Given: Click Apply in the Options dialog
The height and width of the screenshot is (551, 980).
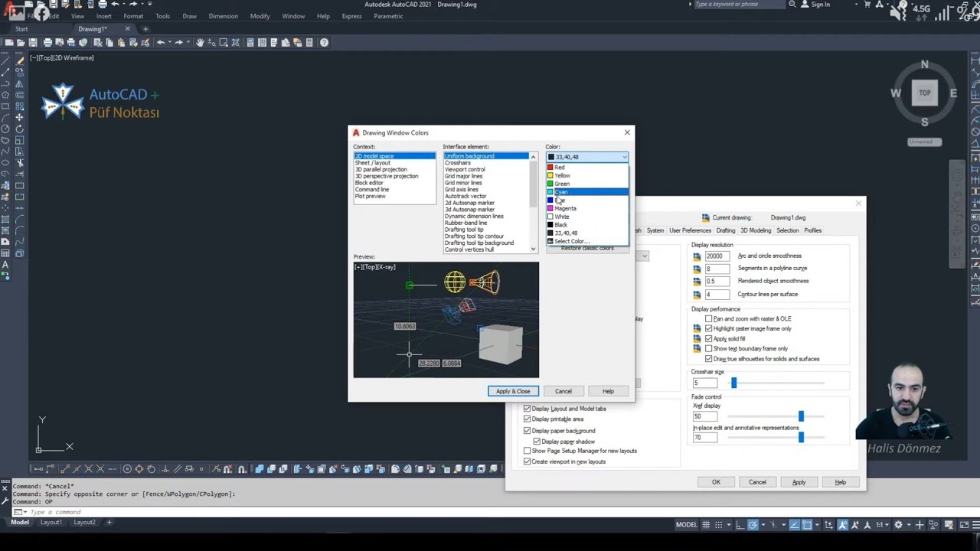Looking at the screenshot, I should click(x=799, y=482).
